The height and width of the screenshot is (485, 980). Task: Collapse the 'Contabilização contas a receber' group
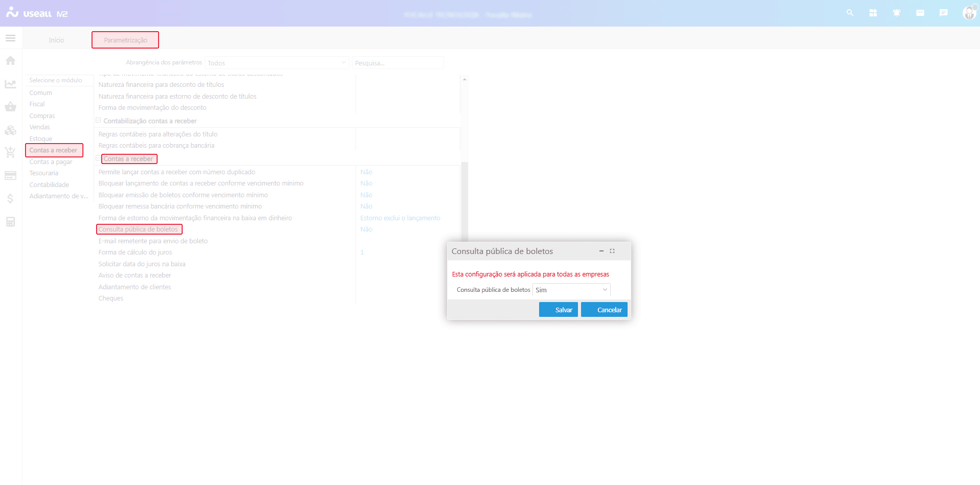point(98,121)
